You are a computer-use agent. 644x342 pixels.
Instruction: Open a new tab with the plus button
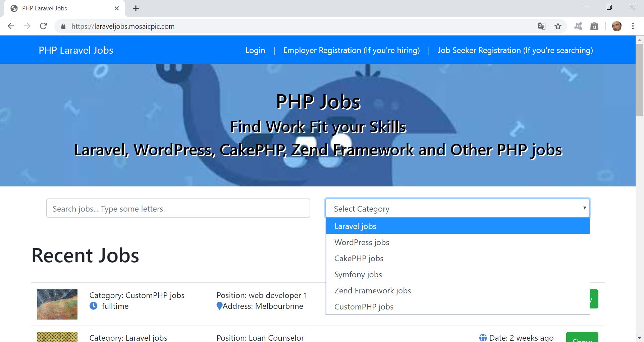136,8
